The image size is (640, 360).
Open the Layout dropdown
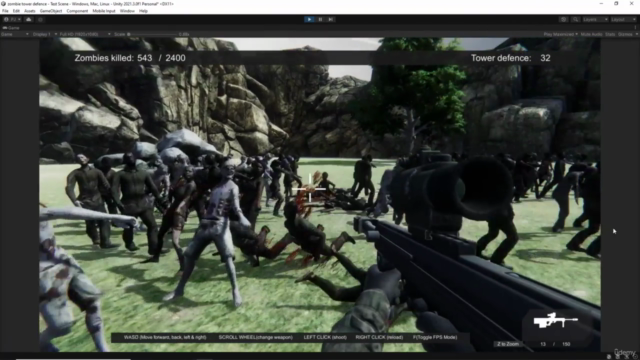tap(624, 19)
